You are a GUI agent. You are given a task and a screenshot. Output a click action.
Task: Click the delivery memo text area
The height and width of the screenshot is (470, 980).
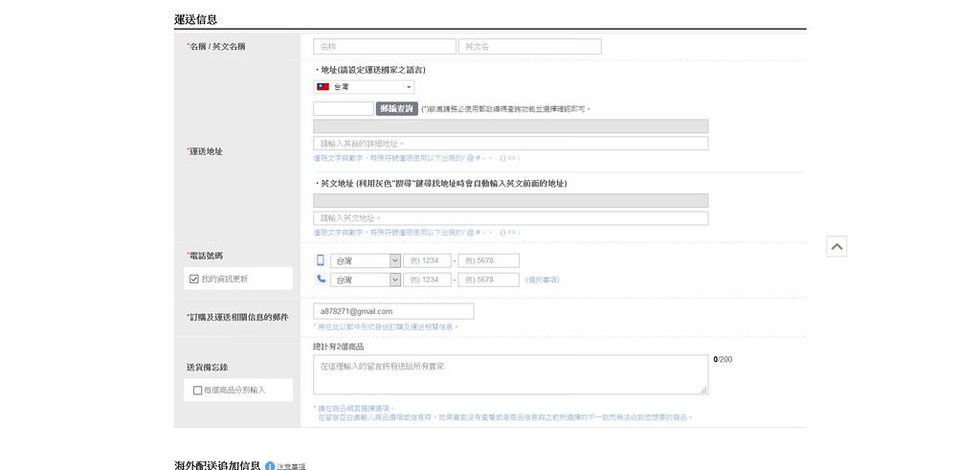click(511, 374)
